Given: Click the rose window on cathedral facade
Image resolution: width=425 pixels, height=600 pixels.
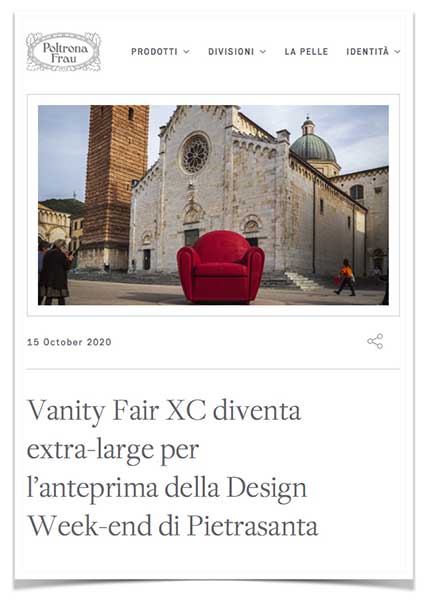Looking at the screenshot, I should (x=195, y=153).
